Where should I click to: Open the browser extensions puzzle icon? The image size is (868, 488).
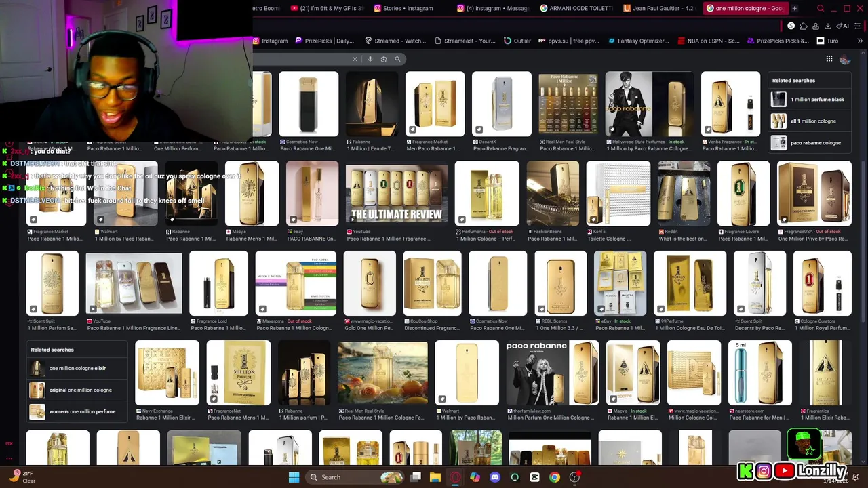coord(804,26)
